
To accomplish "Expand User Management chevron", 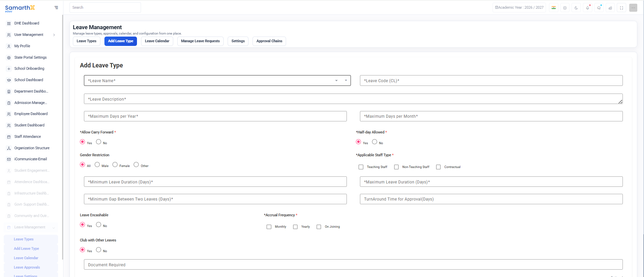I will 54,35.
